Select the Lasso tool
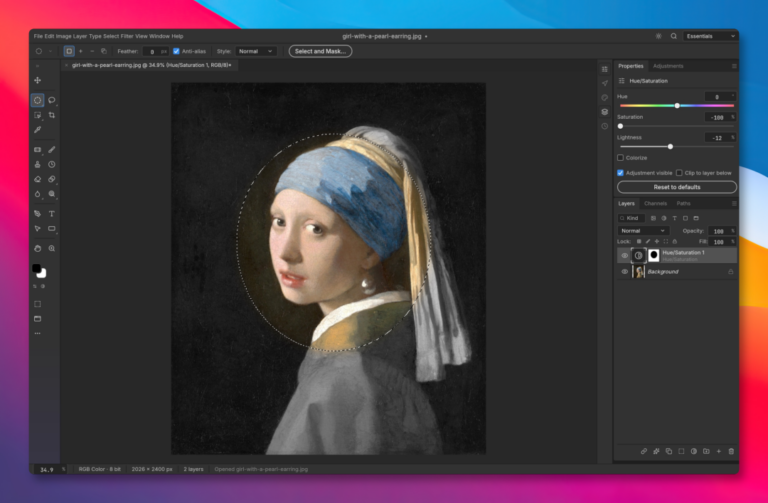The image size is (768, 503). [52, 100]
